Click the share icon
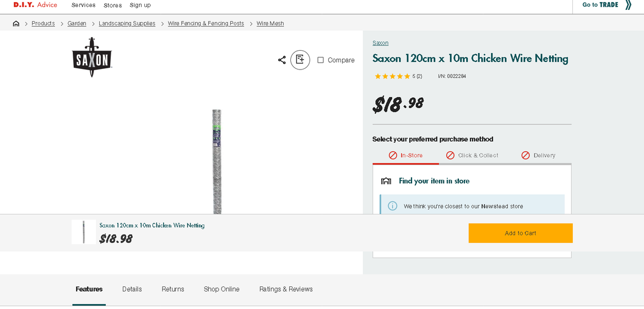This screenshot has width=644, height=309. click(x=282, y=60)
